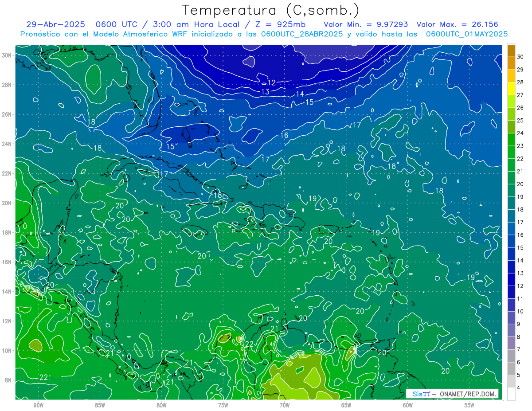Click the blue legend swatch between 14 and 15
This screenshot has width=532, height=411.
tap(511, 254)
